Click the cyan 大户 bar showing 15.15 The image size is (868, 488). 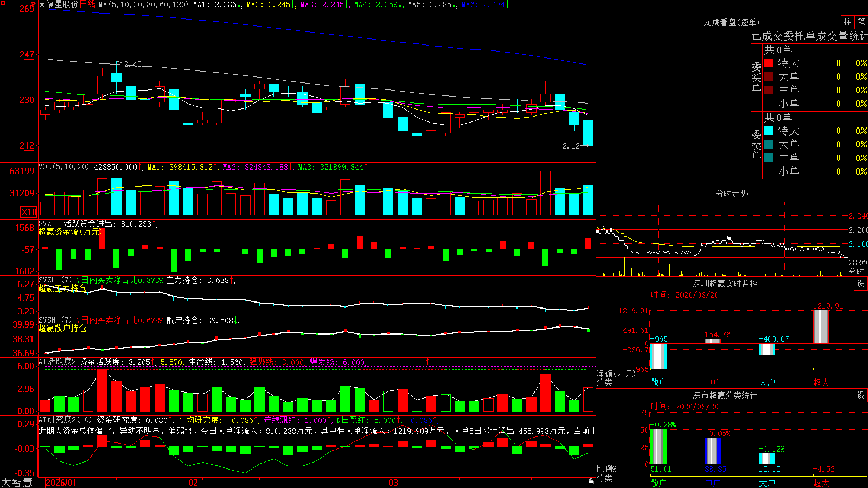tap(767, 458)
